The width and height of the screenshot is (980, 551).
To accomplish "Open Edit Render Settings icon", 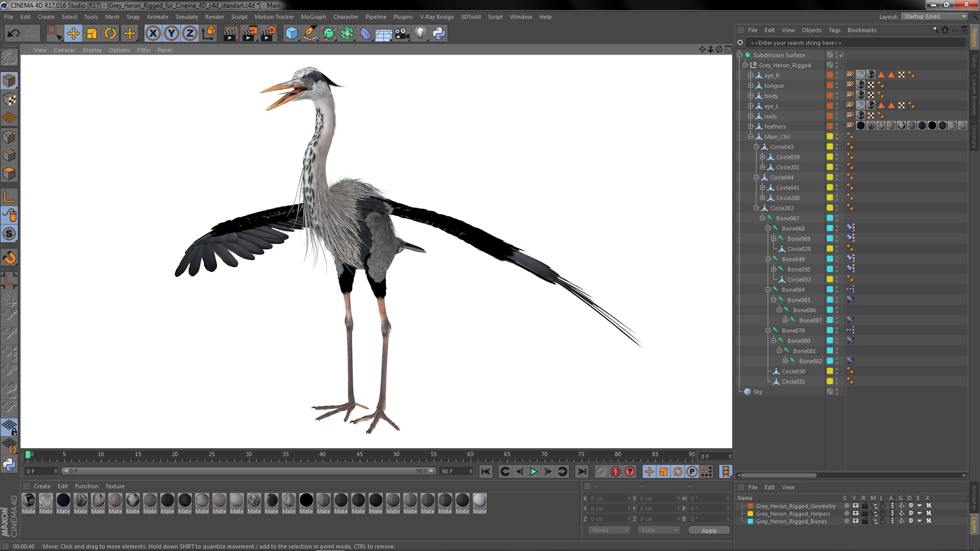I will 268,34.
